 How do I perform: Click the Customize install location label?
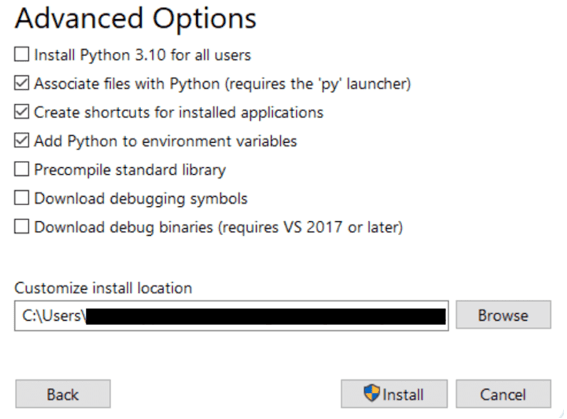click(103, 288)
